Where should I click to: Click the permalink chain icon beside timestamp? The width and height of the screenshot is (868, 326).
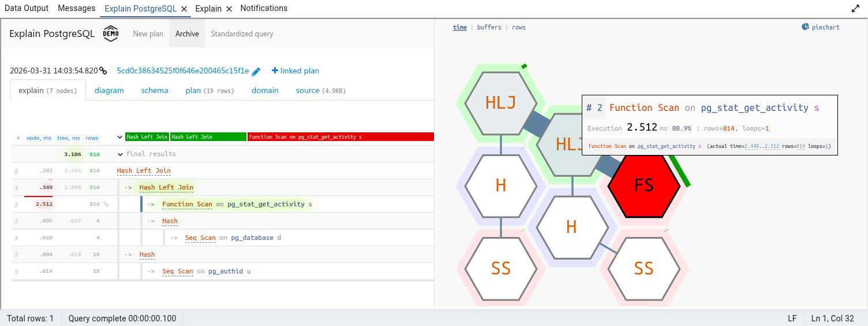point(103,71)
